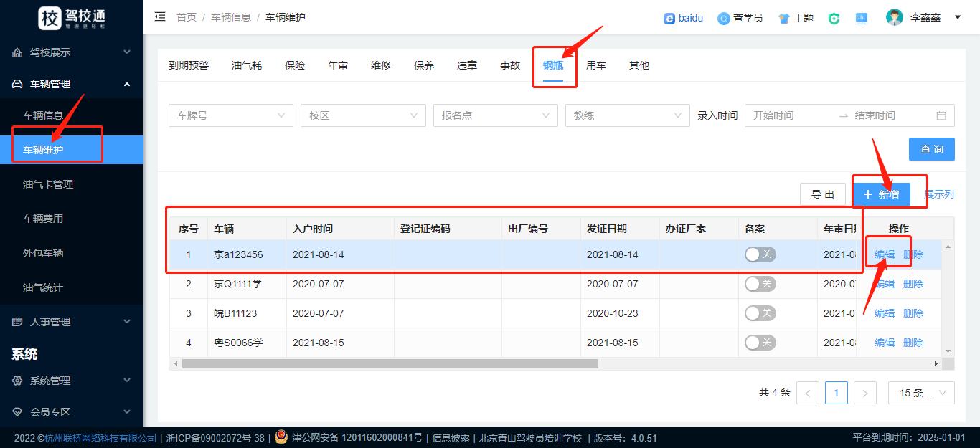Open the 校区 dropdown

point(363,115)
